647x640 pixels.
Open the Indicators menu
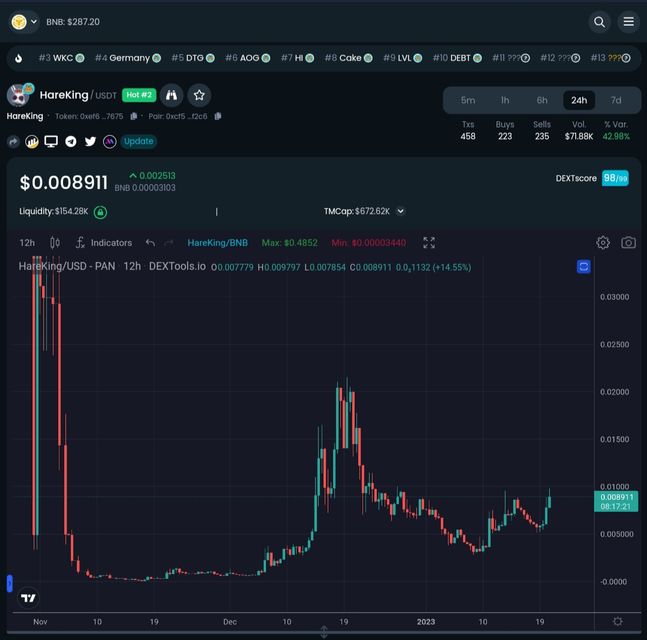104,243
